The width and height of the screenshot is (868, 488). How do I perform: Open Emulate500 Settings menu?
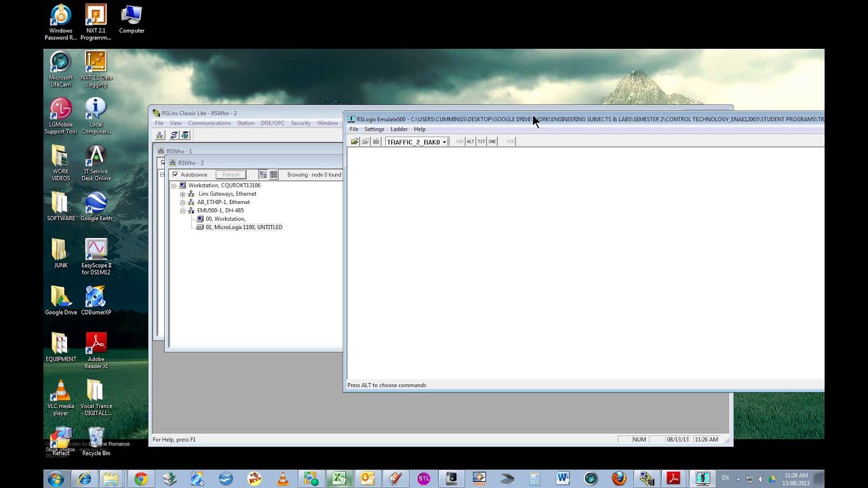point(374,129)
